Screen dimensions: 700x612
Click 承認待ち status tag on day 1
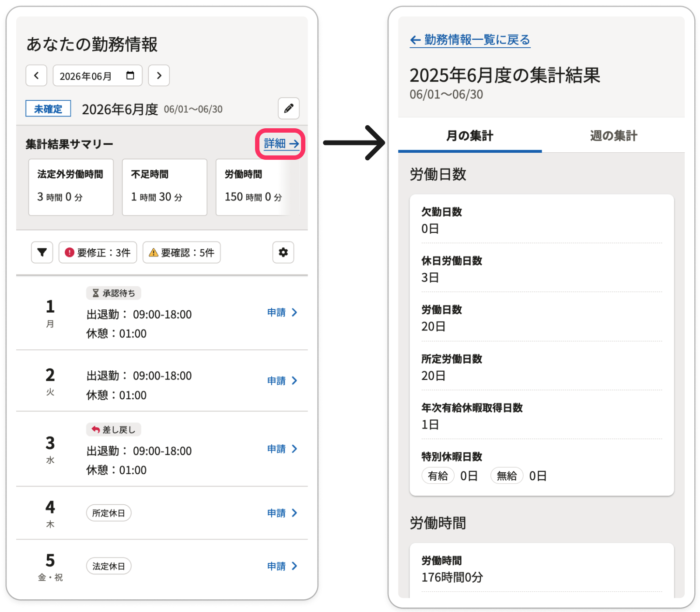tap(114, 293)
